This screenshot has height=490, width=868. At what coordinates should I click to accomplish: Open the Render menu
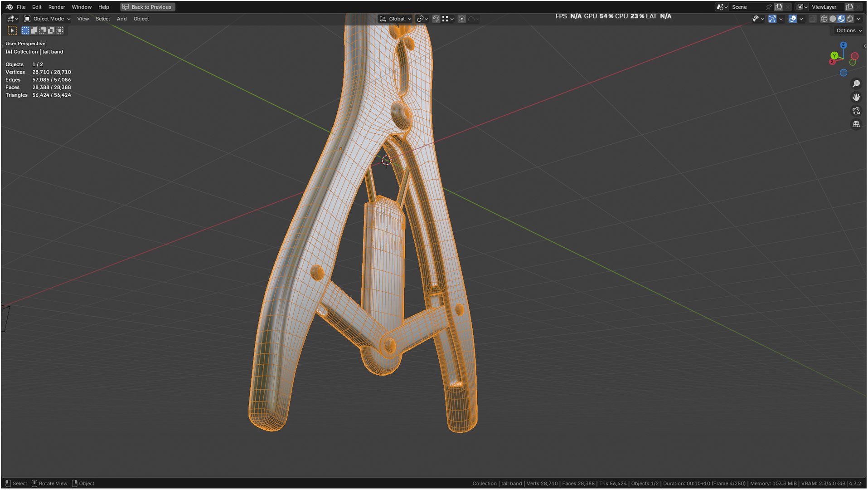pos(57,7)
